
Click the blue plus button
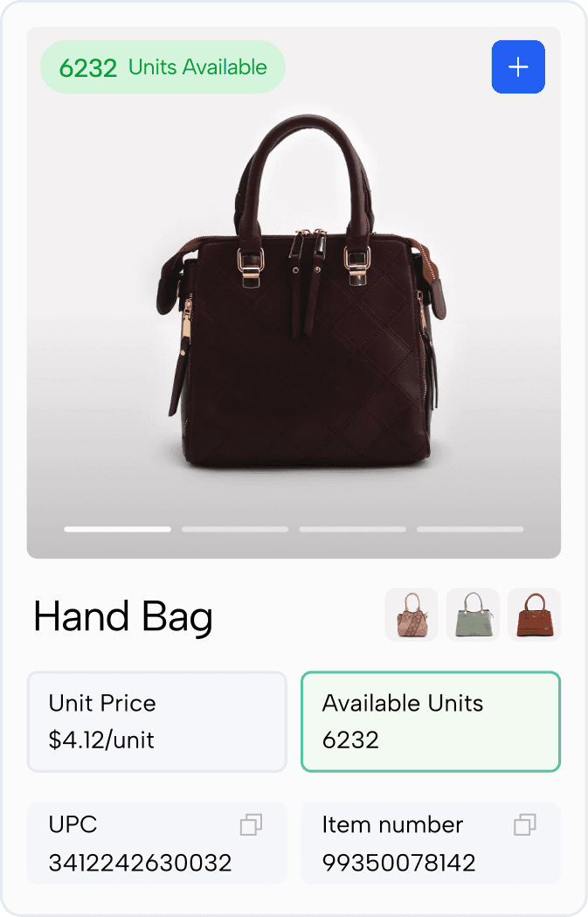518,66
